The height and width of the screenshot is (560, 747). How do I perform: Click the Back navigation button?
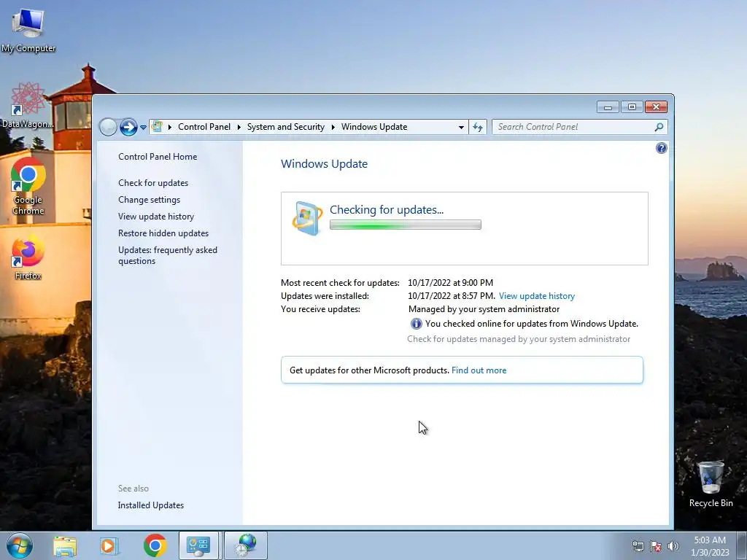pos(108,127)
